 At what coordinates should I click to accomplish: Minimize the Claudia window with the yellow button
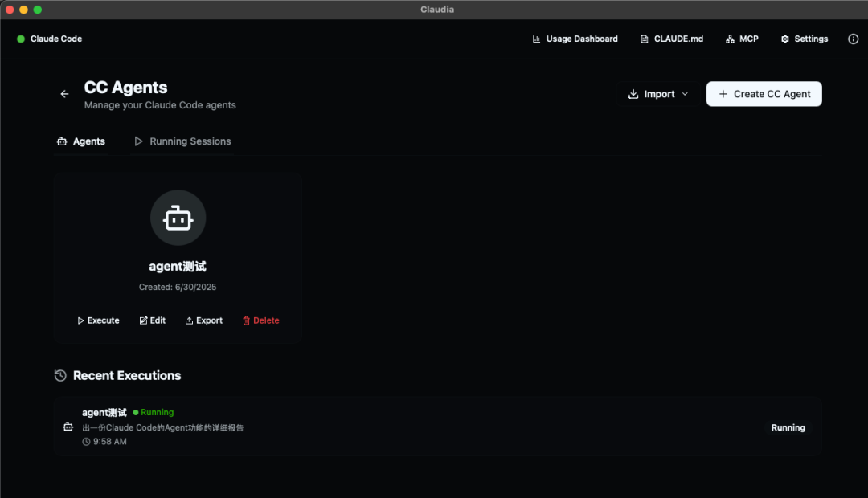[x=23, y=10]
